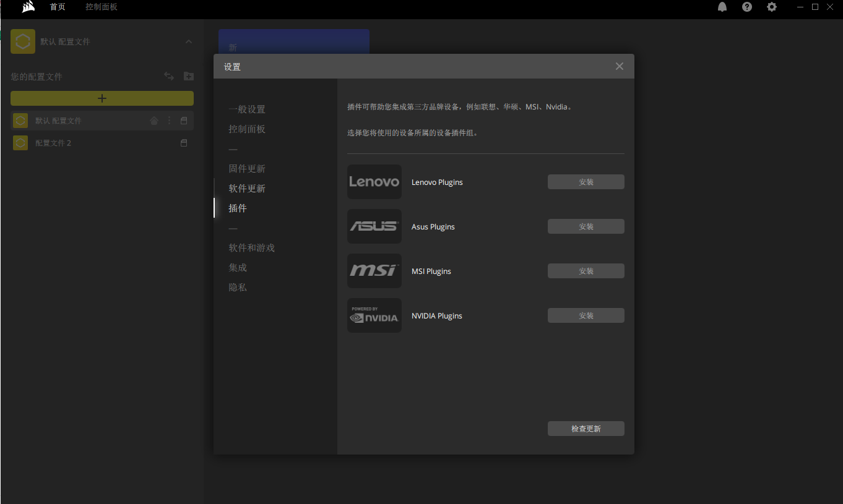Click the home icon on 默认 配置文件

154,121
